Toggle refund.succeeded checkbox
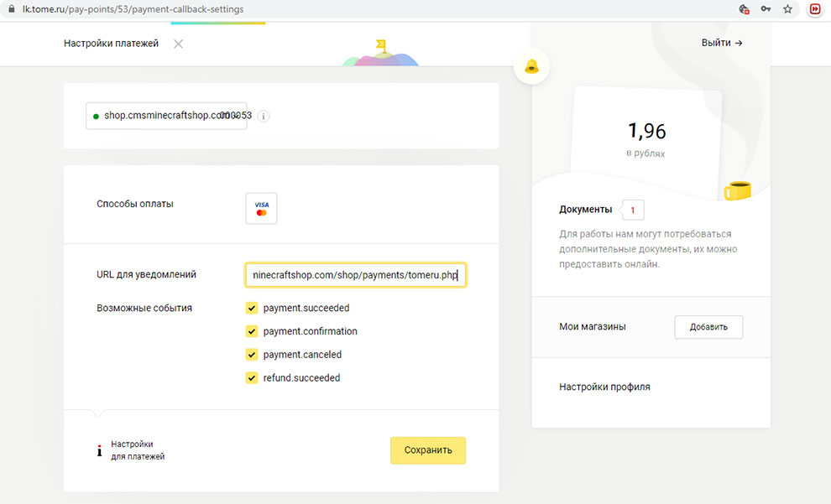The width and height of the screenshot is (831, 504). click(252, 378)
